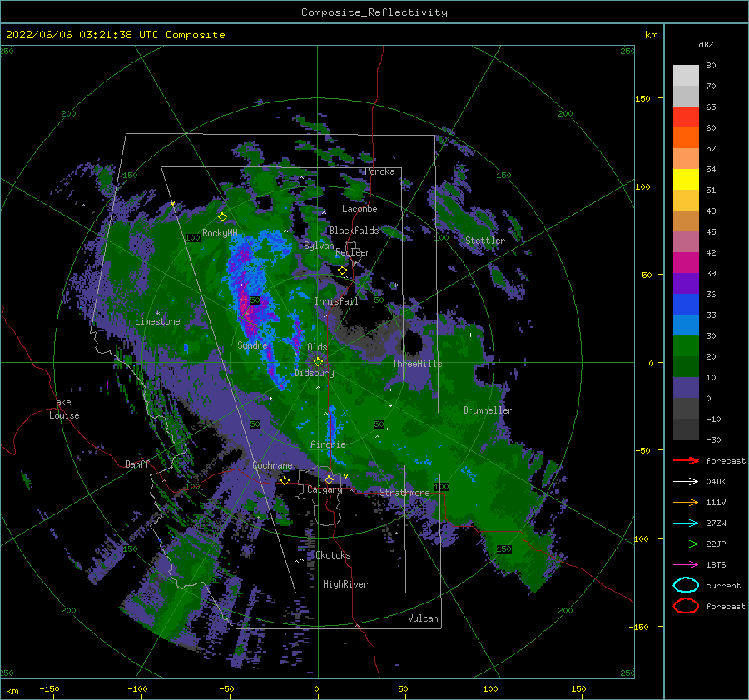Click the Composite_Reflectivity title text
The width and height of the screenshot is (749, 700).
[374, 12]
